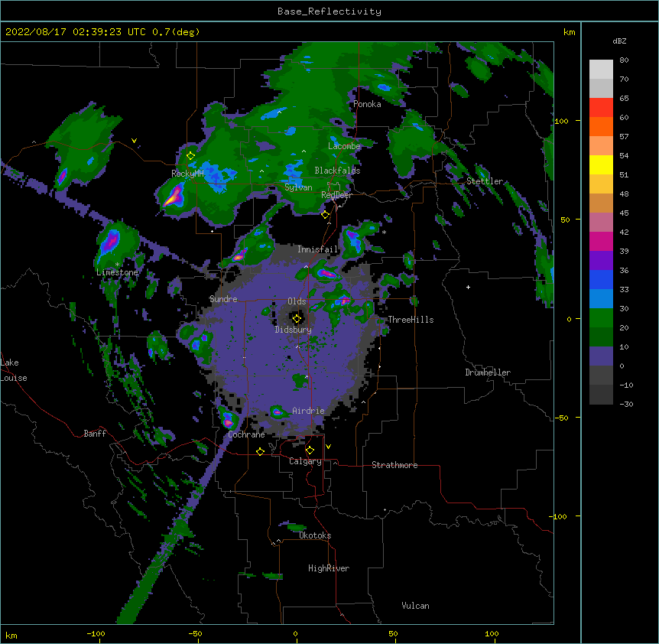This screenshot has height=644, width=659.
Task: Click the asterisk marker northeast of Innisfail
Action: (384, 233)
